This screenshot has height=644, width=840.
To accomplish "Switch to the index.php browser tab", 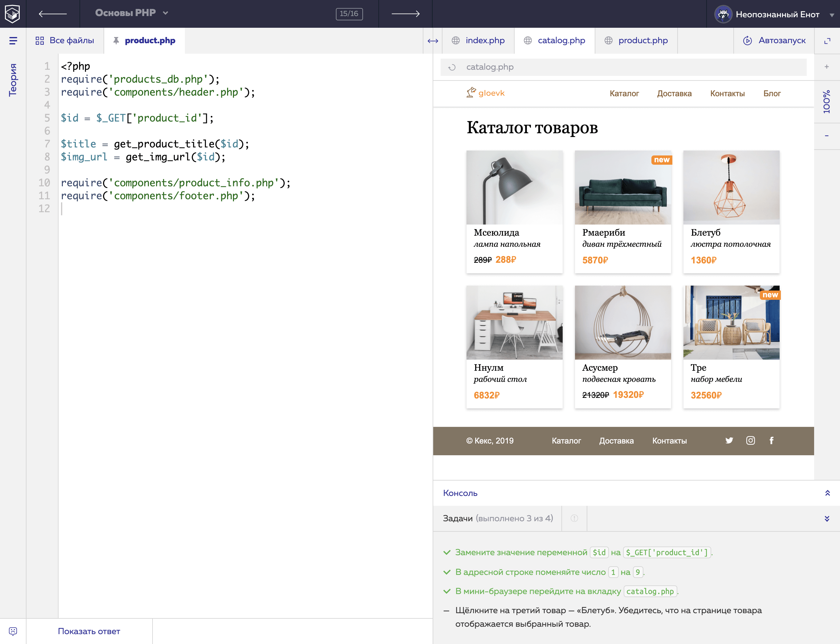I will click(x=478, y=40).
